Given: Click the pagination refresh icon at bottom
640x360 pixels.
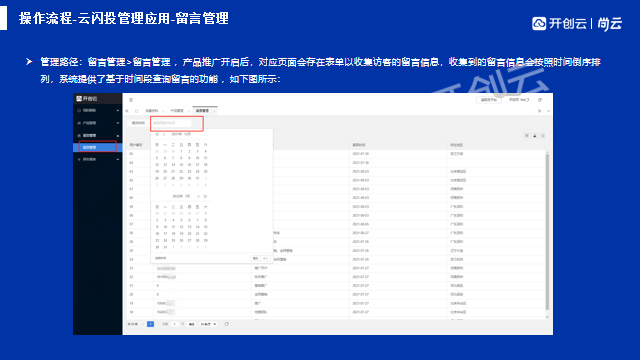Looking at the screenshot, I should pyautogui.click(x=227, y=324).
